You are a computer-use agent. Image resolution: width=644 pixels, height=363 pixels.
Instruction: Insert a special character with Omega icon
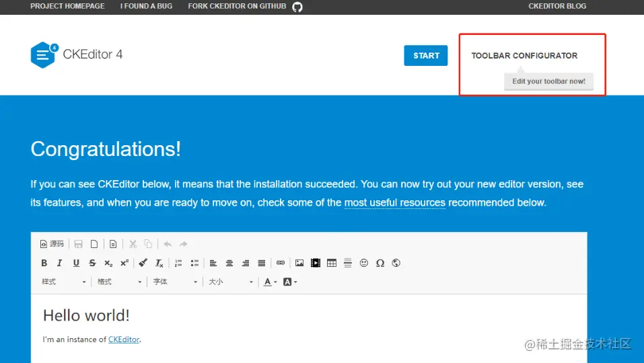pyautogui.click(x=380, y=263)
